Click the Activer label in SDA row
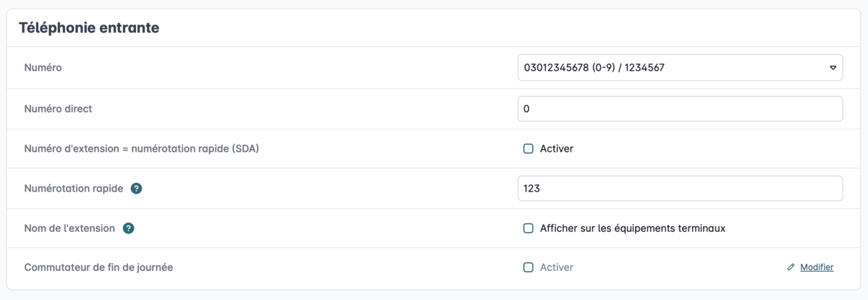 [x=557, y=149]
